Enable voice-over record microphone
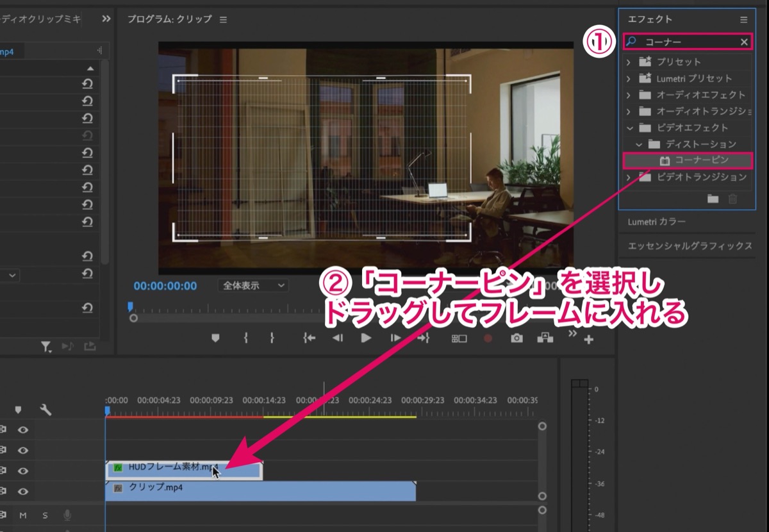Screen dimensions: 769x532 [x=67, y=515]
